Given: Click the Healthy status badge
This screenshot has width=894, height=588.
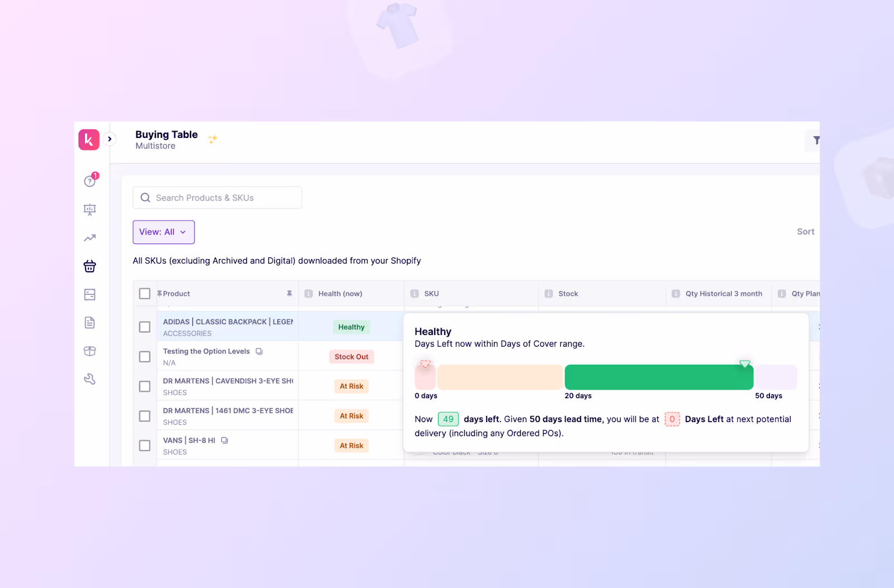Looking at the screenshot, I should (x=351, y=327).
